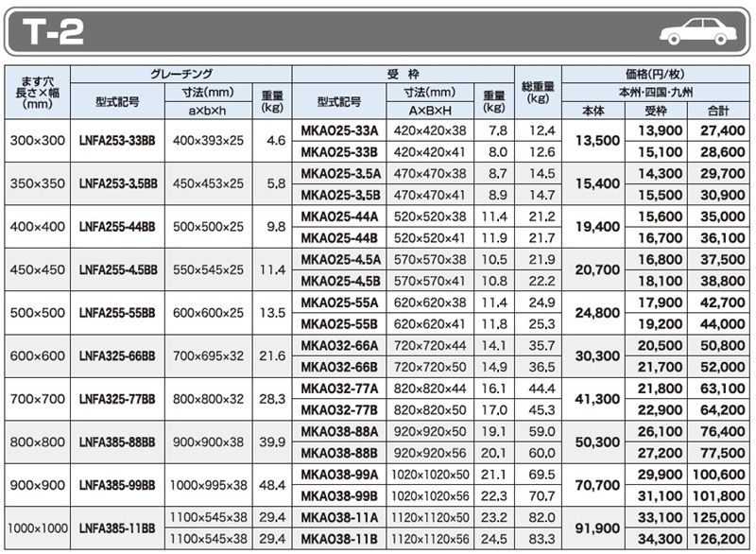Click frame model MKA025-33A
756x554 pixels.
coord(339,130)
